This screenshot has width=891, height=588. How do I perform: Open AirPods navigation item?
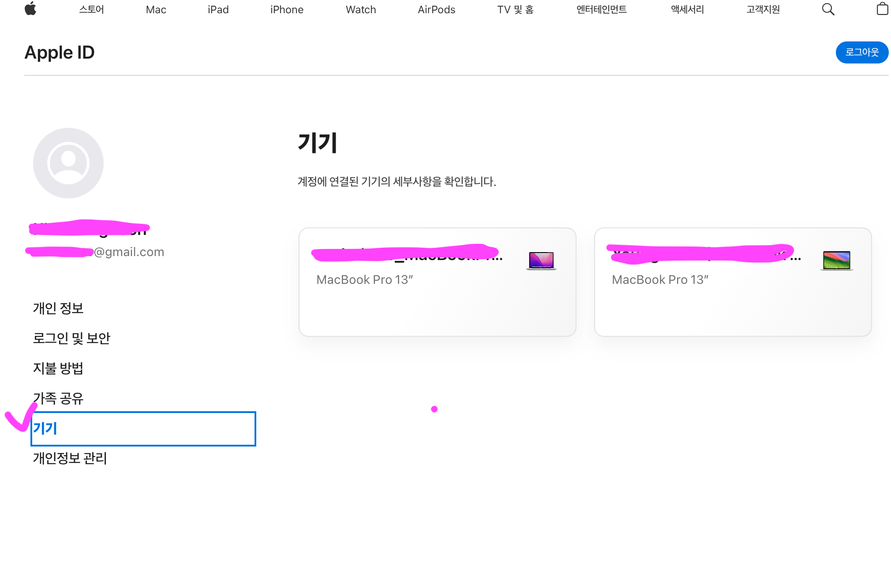(436, 9)
